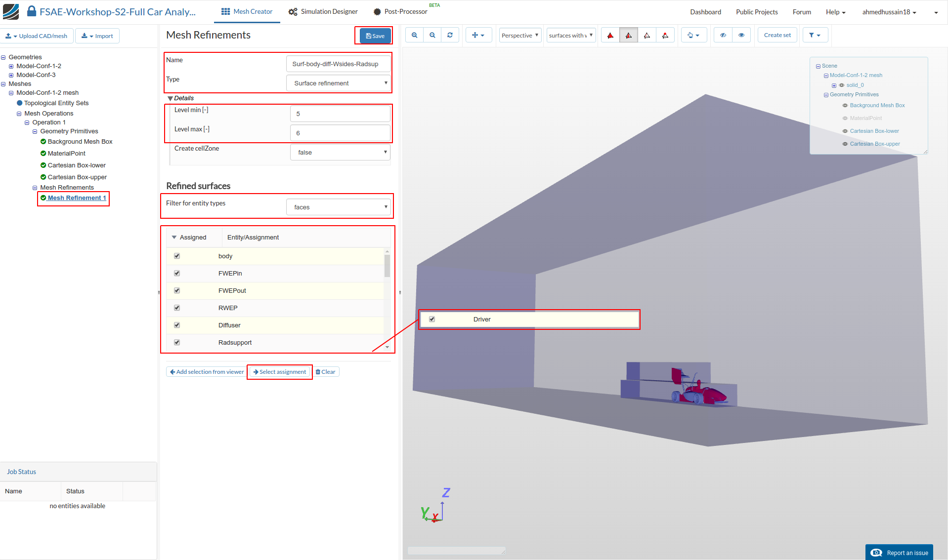The height and width of the screenshot is (560, 948).
Task: Open the filter funnel menu
Action: point(815,35)
